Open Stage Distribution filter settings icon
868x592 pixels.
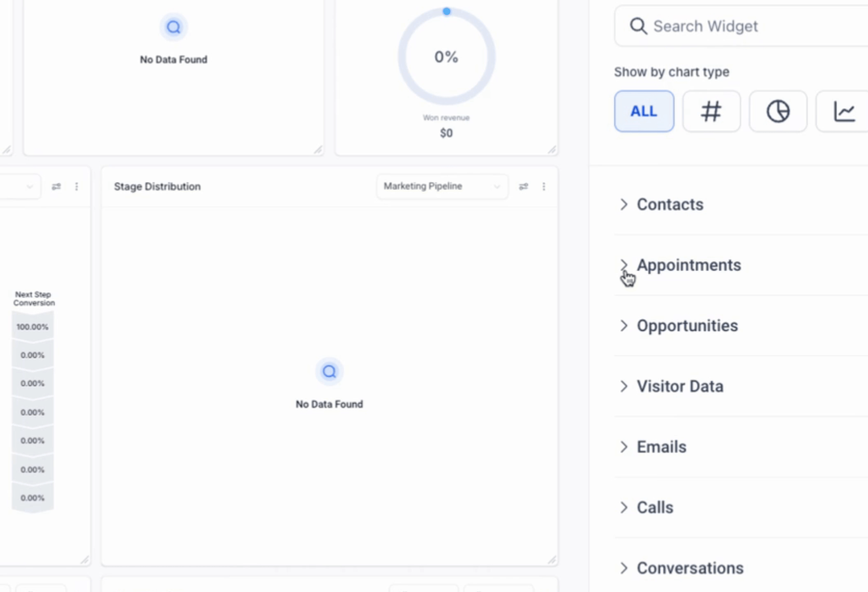(x=523, y=187)
